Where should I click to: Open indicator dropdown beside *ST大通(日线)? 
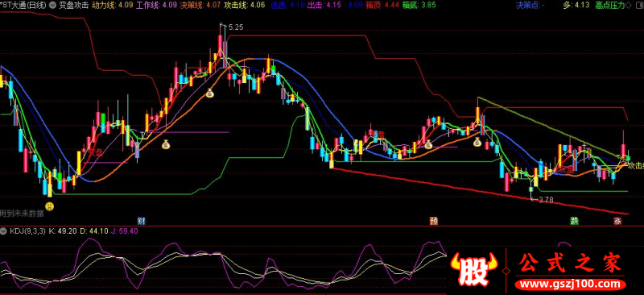pos(52,5)
